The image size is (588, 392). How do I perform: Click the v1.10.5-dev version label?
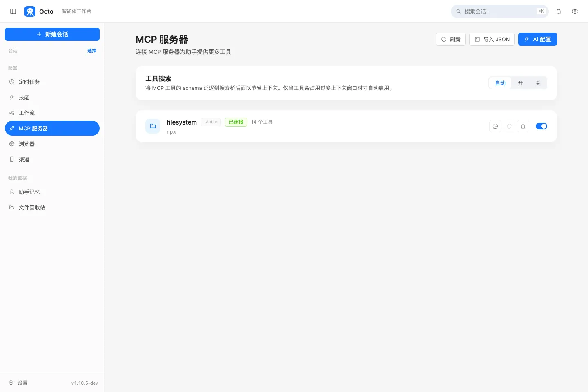(x=85, y=383)
